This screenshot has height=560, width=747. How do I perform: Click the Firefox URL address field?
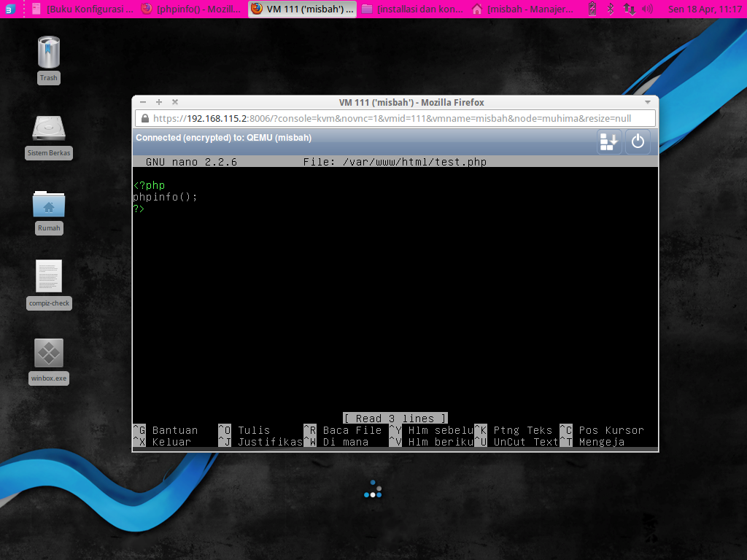(x=395, y=118)
